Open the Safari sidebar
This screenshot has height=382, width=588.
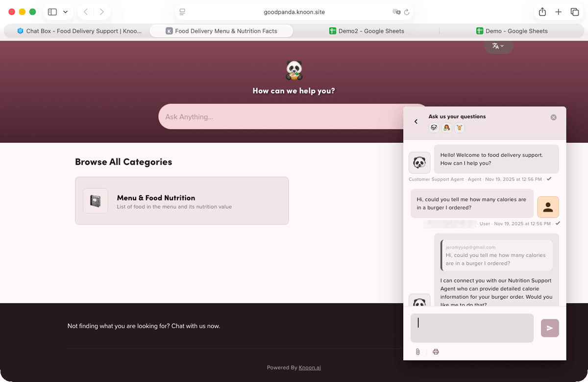[x=52, y=12]
